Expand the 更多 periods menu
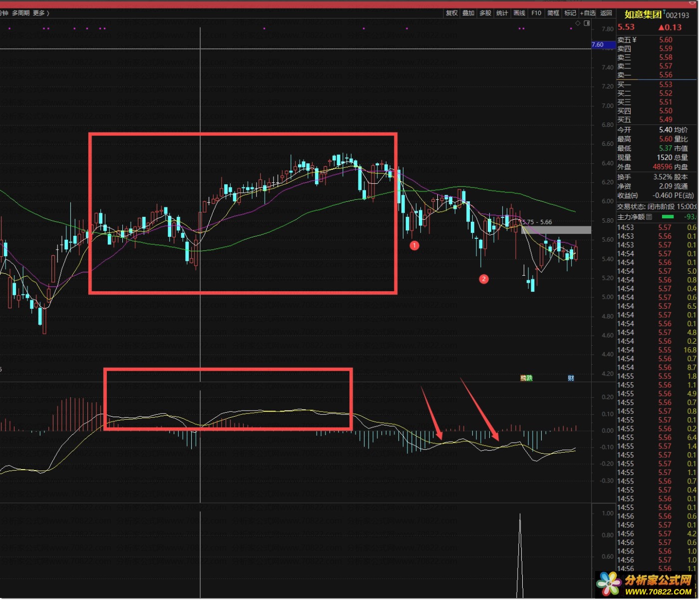 (41, 13)
